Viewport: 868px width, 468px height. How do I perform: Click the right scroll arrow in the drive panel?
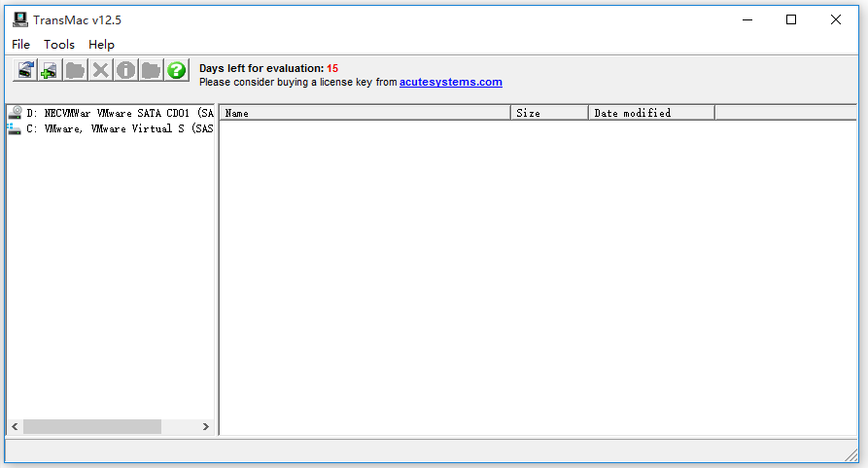pos(206,426)
